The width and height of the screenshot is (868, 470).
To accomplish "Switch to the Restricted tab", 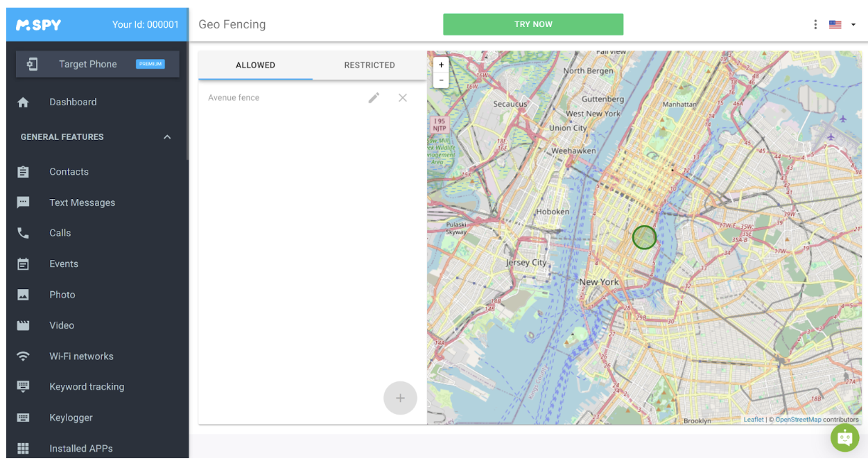I will tap(370, 65).
